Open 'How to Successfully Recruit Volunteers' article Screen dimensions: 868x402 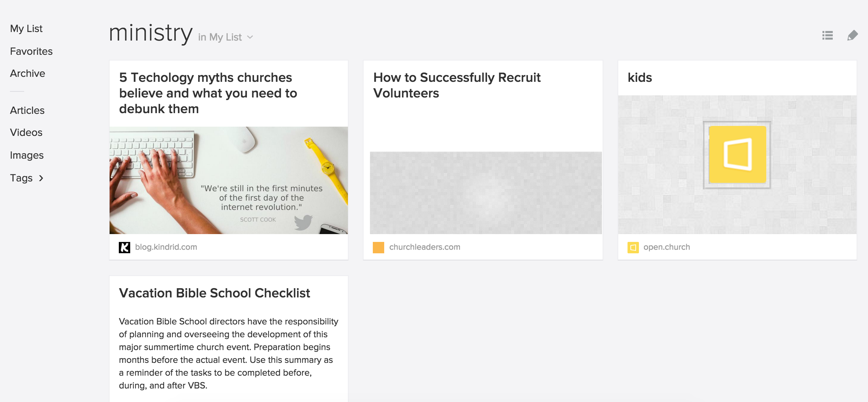pyautogui.click(x=457, y=85)
